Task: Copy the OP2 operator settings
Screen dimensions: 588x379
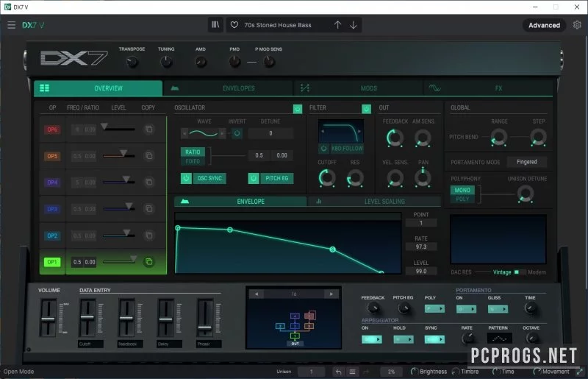Action: click(x=149, y=235)
